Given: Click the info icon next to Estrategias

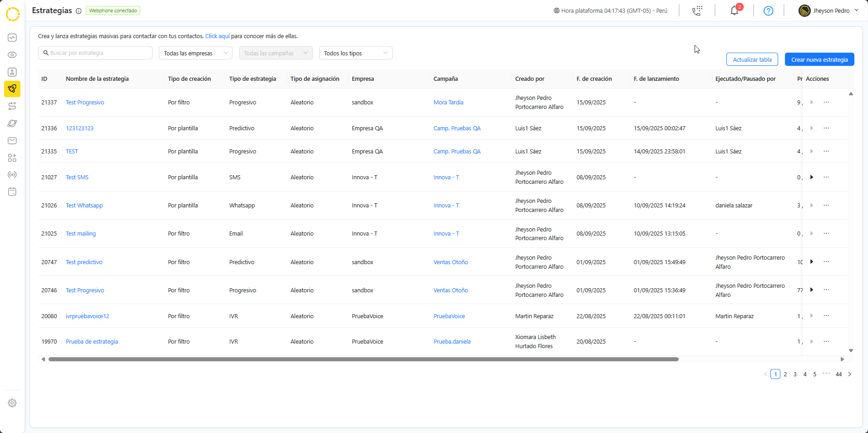Looking at the screenshot, I should click(79, 11).
